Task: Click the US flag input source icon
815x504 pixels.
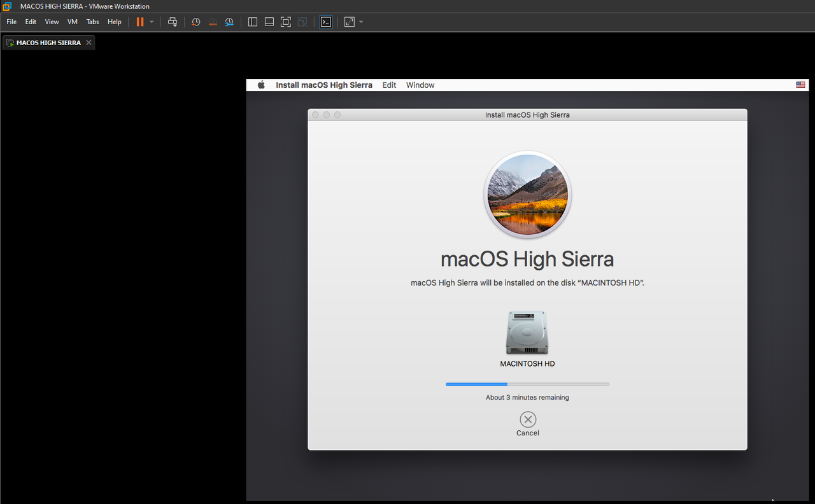Action: pos(800,85)
